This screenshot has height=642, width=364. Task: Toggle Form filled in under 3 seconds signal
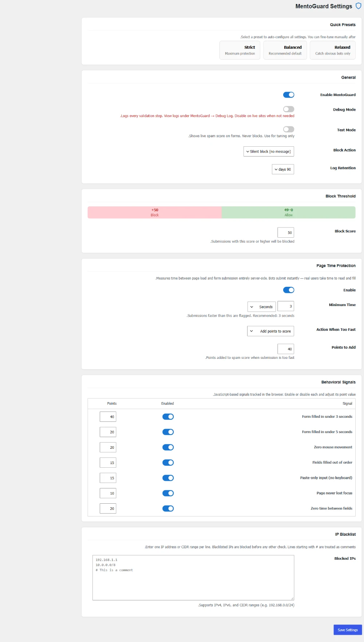pos(168,417)
